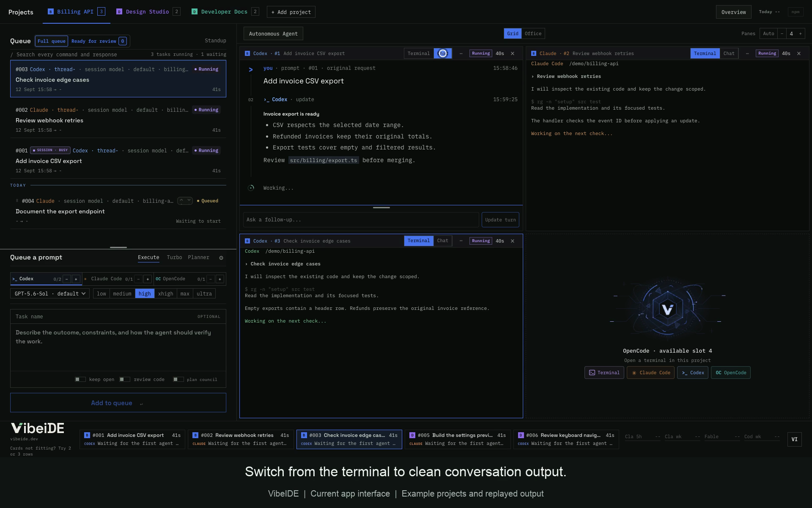Image resolution: width=812 pixels, height=508 pixels.
Task: Click the drag handle on task #004
Action: [x=17, y=201]
